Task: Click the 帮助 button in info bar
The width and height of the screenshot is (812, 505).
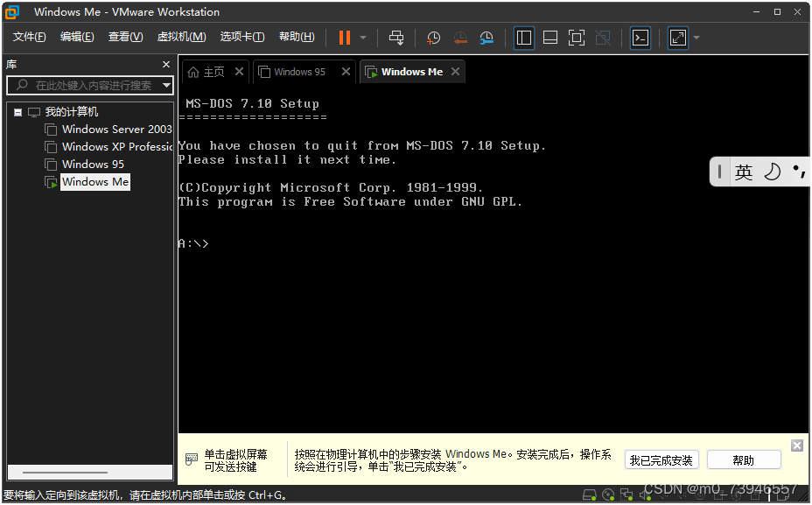Action: pos(744,460)
